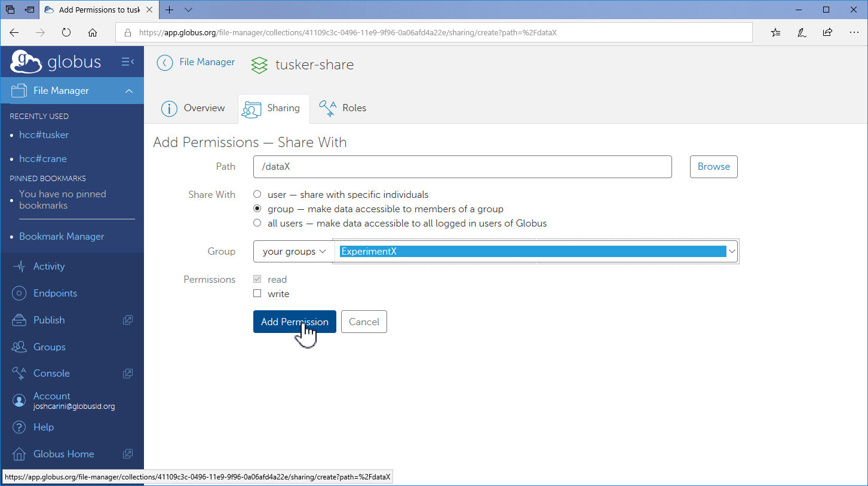
Task: Open the 'your groups' dropdown
Action: tap(294, 252)
